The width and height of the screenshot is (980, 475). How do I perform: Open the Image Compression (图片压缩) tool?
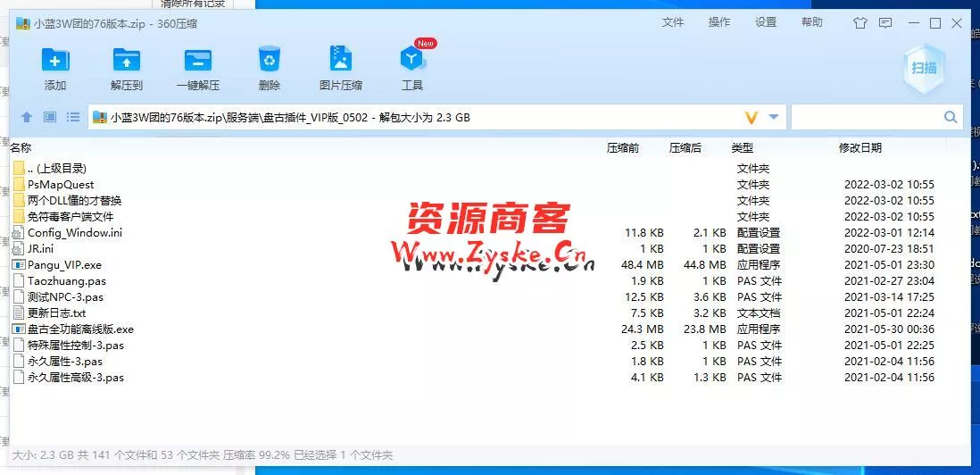[x=340, y=61]
